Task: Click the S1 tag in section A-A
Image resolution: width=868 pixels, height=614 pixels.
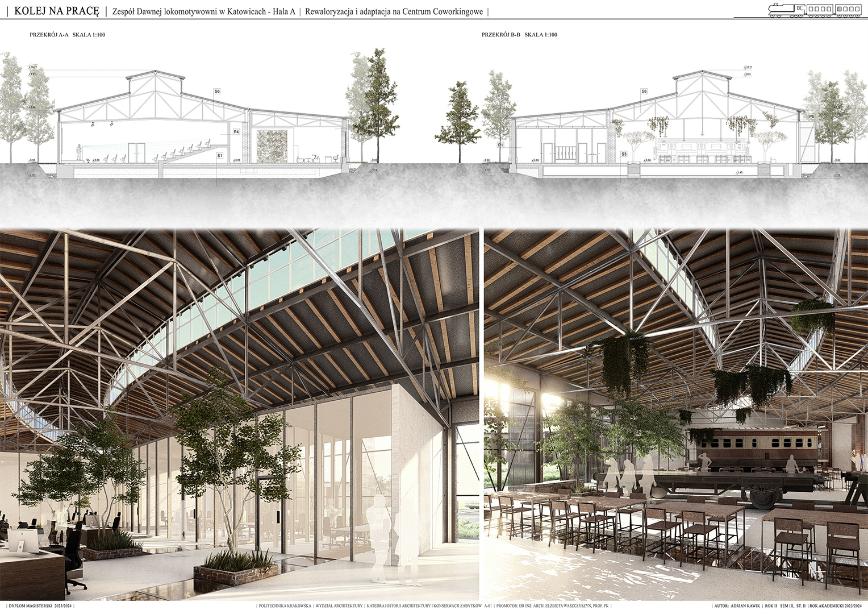Action: (x=220, y=155)
